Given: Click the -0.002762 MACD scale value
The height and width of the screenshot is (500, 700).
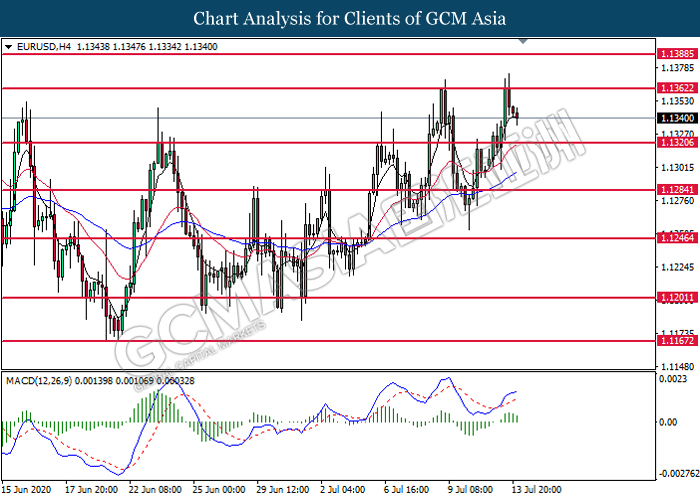Looking at the screenshot, I should (676, 474).
